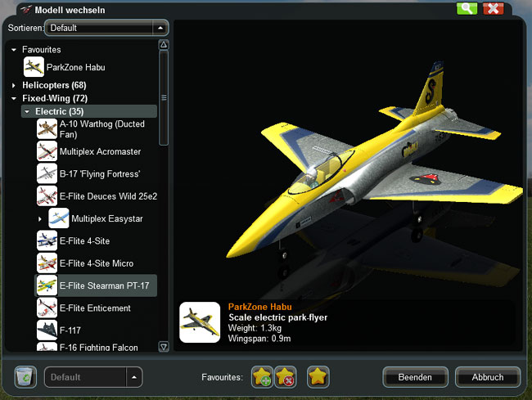Click the A-10 Warthog thumbnail icon

pos(47,128)
